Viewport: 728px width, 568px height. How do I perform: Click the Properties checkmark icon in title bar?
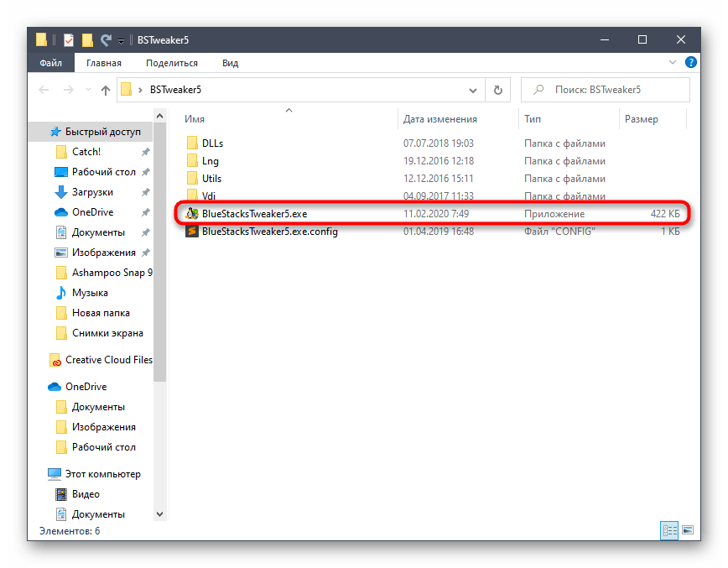[x=69, y=40]
